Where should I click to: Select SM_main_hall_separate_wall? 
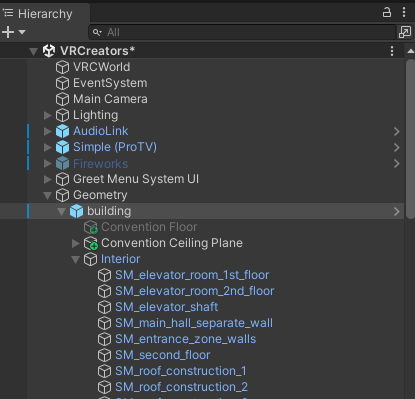click(x=194, y=323)
